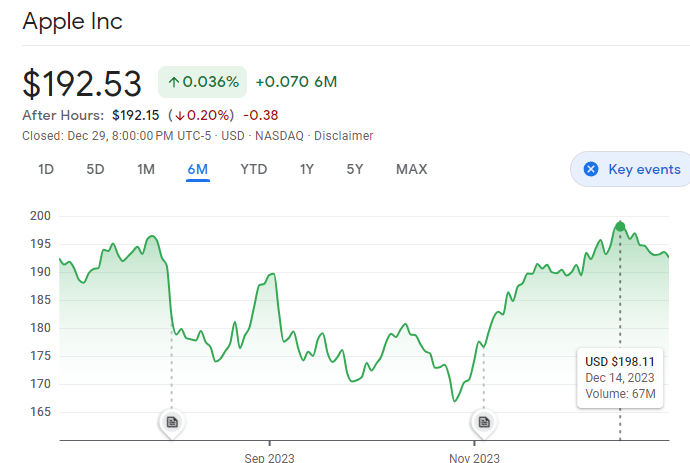
Task: Show the 5Y price history
Action: [355, 169]
